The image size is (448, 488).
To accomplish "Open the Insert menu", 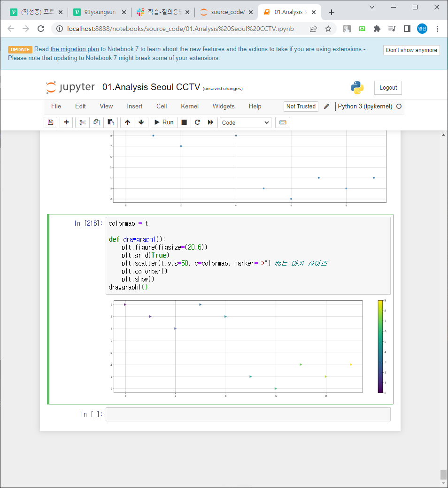I will (x=135, y=107).
